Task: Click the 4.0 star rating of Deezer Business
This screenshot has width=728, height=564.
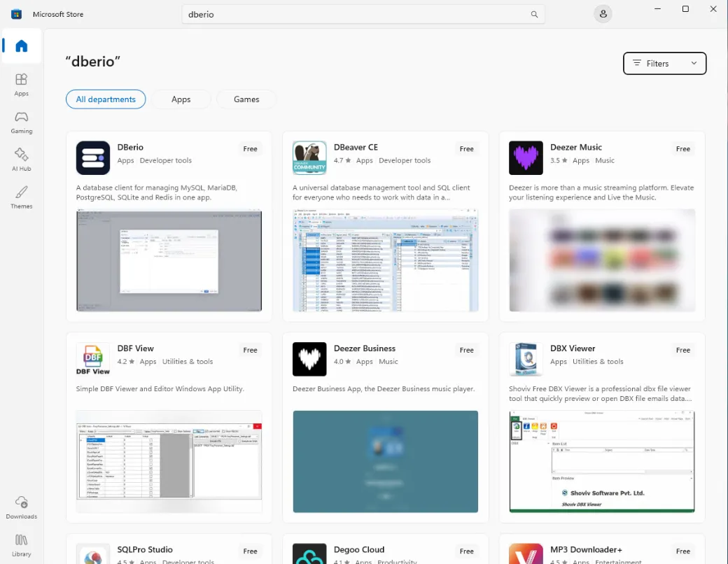Action: pos(342,361)
